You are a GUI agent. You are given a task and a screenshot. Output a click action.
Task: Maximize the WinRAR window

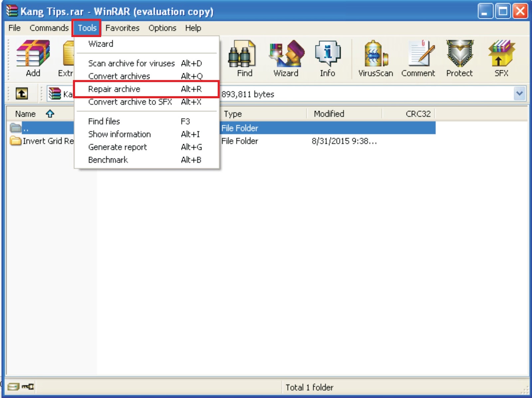503,11
